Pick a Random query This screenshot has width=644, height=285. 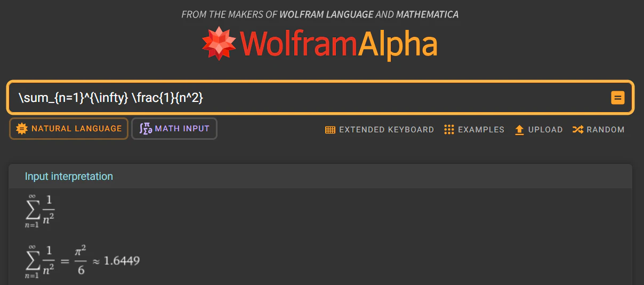[x=598, y=130]
